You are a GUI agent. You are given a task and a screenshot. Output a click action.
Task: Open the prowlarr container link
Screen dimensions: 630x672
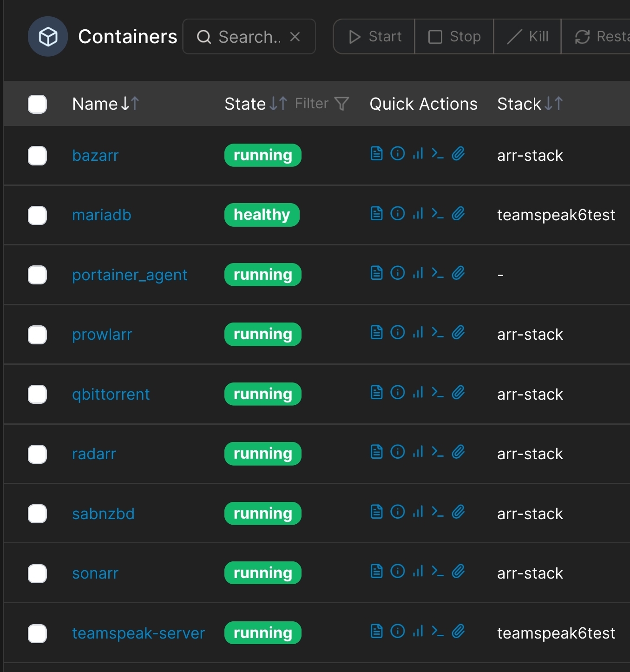coord(102,335)
